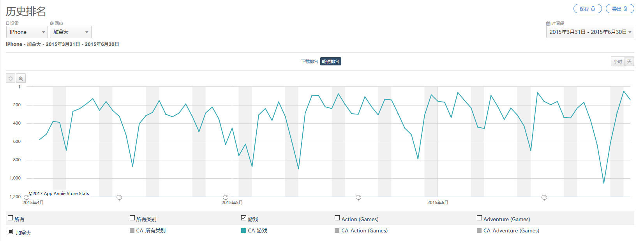The height and width of the screenshot is (241, 644).
Task: Click the event bubble marker near 2015年5月
Action: [225, 198]
